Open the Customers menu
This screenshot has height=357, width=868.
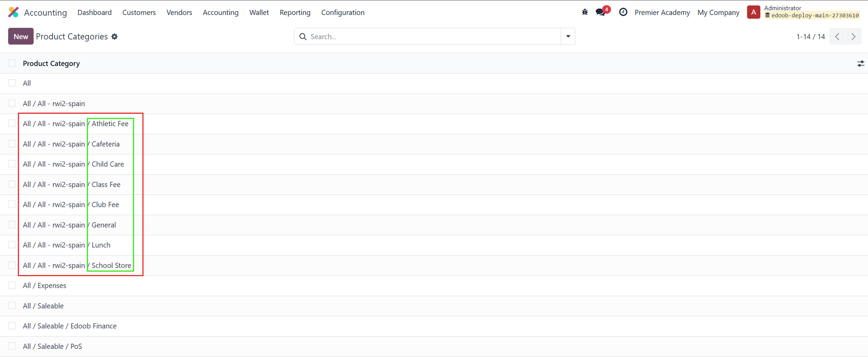(x=139, y=13)
